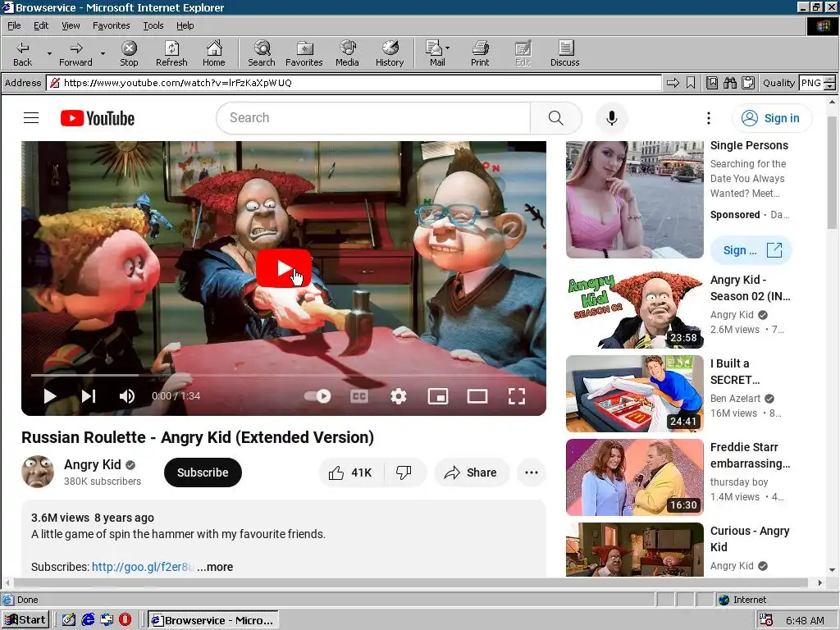Click the bookmark icon beside address bar
840x630 pixels.
(691, 83)
